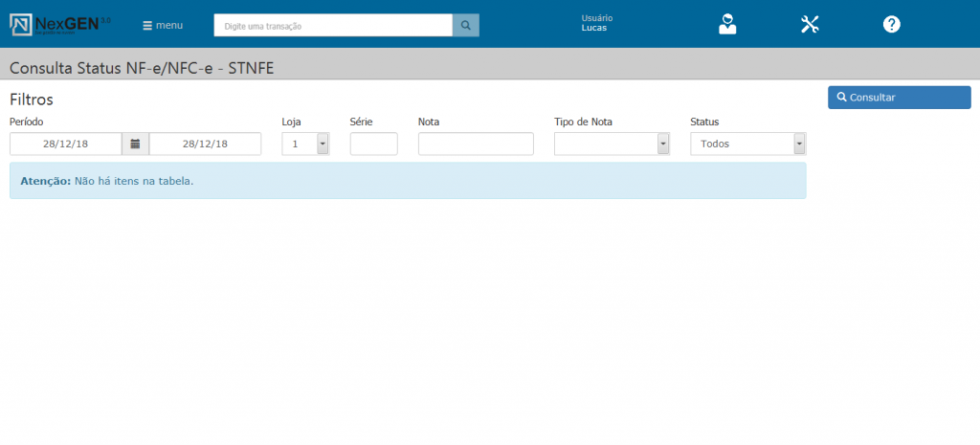Open the user profile icon
The image size is (980, 445).
click(728, 25)
